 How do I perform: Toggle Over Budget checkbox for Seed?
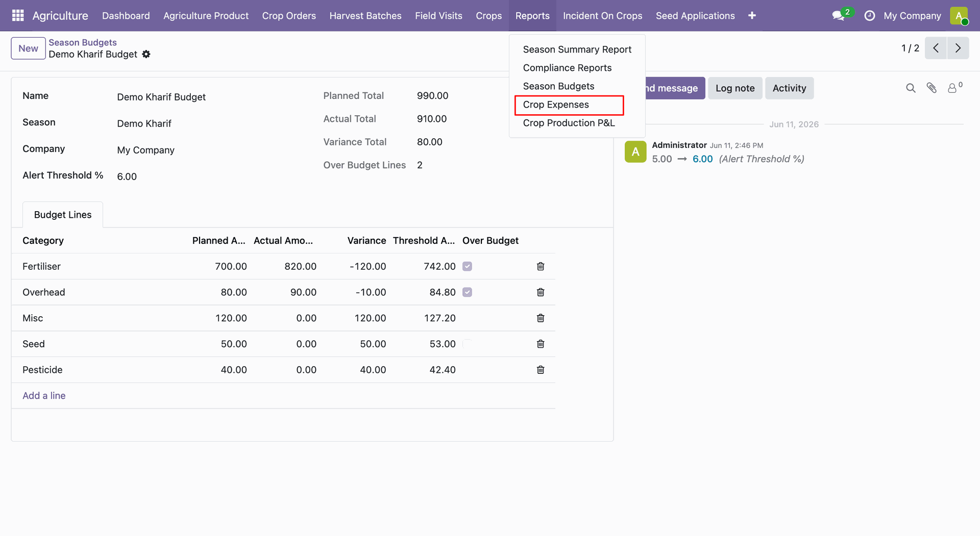(467, 344)
